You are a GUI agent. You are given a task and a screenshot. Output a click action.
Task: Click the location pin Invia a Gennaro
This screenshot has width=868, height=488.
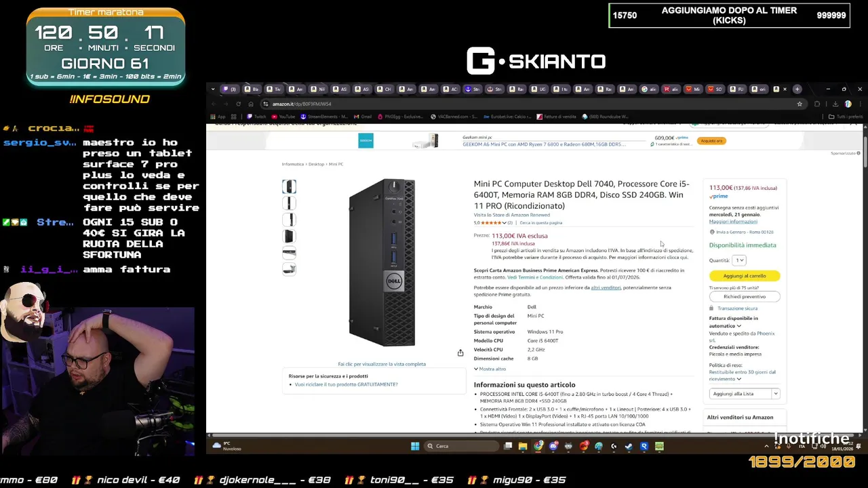click(x=741, y=232)
